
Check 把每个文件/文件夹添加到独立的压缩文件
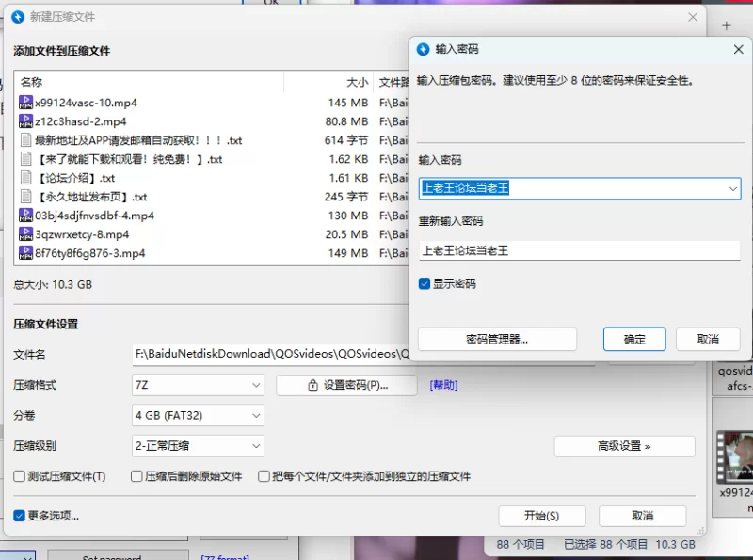pos(264,476)
